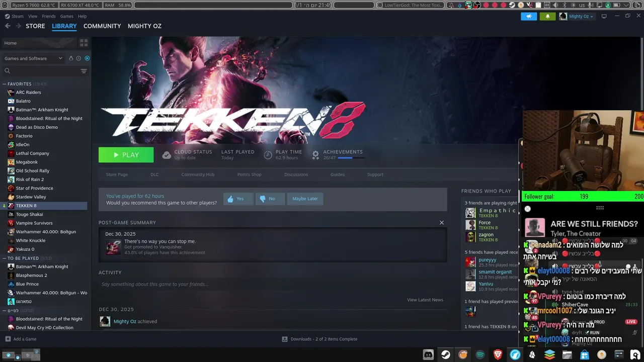Viewport: 644px width, 362px height.
Task: Collapse the Favorites category
Action: click(x=5, y=84)
